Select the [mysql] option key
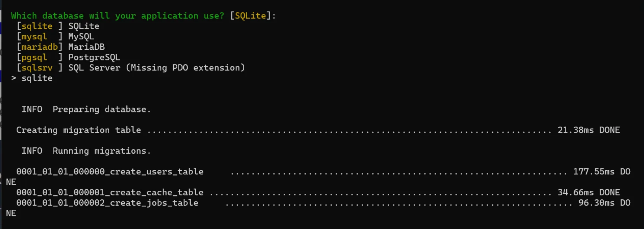The width and height of the screenshot is (644, 229). [x=39, y=37]
